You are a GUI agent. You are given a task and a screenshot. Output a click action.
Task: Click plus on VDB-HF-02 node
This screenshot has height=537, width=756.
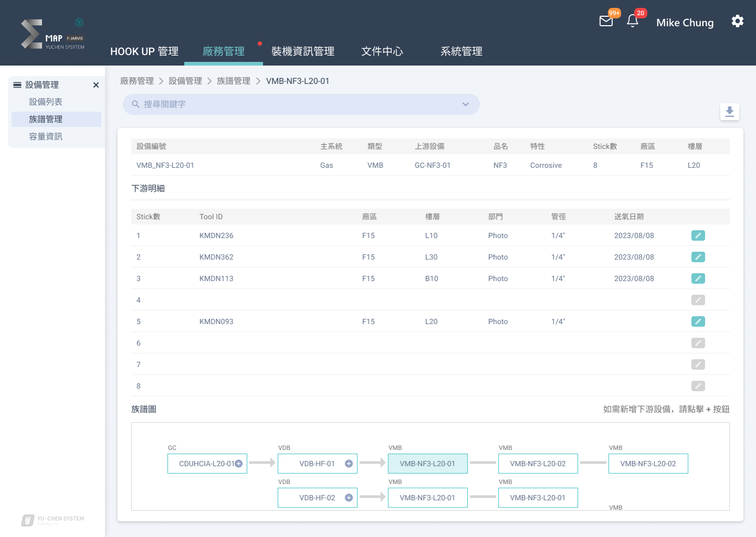point(348,498)
